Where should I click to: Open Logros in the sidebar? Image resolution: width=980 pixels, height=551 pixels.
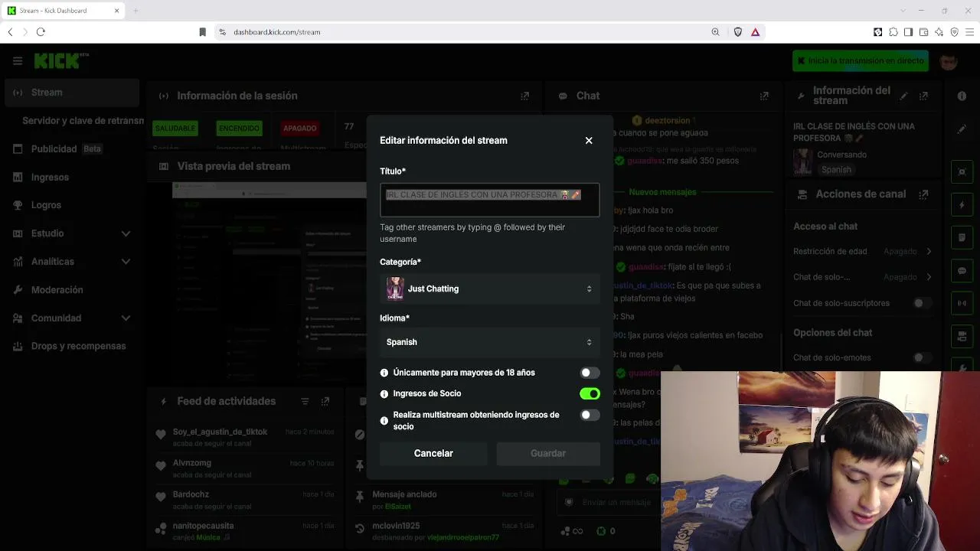click(x=72, y=205)
